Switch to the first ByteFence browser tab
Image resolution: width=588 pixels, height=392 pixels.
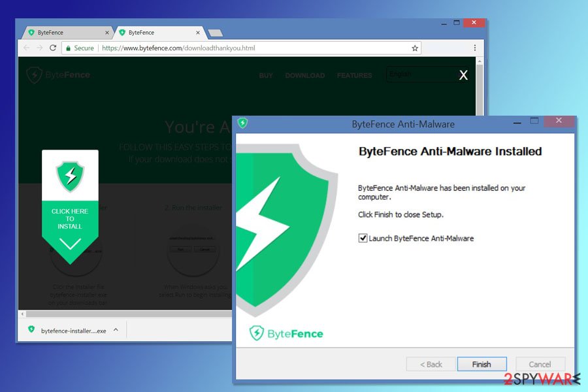67,33
